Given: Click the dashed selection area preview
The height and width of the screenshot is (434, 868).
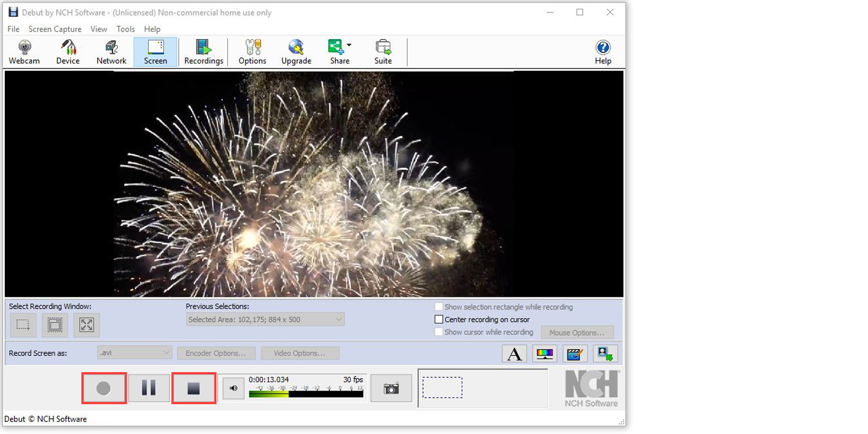Looking at the screenshot, I should coord(443,387).
